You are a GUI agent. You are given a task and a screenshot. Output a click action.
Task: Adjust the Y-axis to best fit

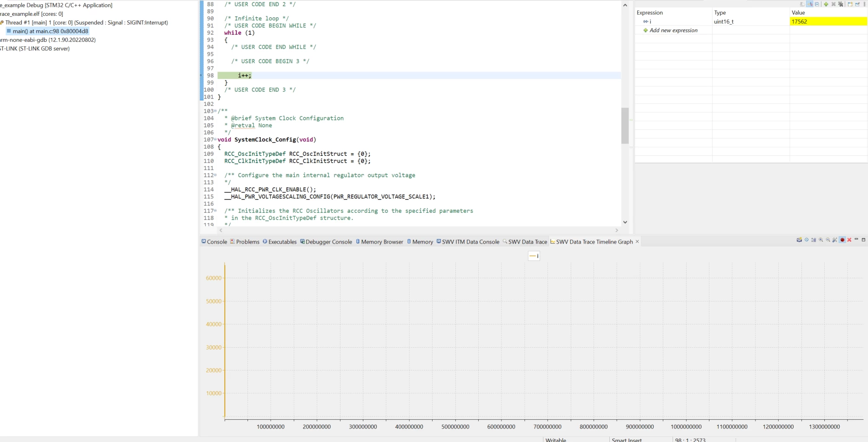[x=814, y=240]
